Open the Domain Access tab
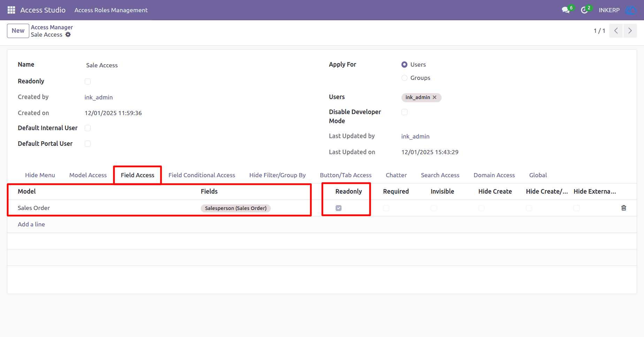 494,175
